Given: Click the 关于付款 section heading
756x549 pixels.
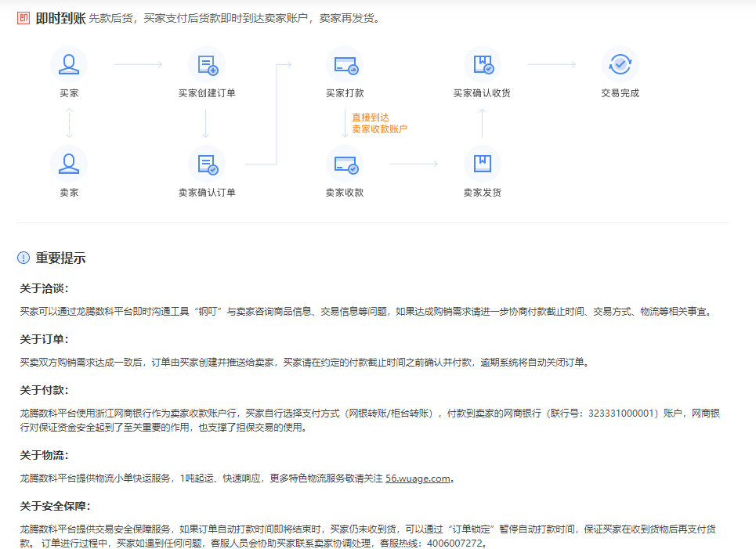Looking at the screenshot, I should point(44,390).
